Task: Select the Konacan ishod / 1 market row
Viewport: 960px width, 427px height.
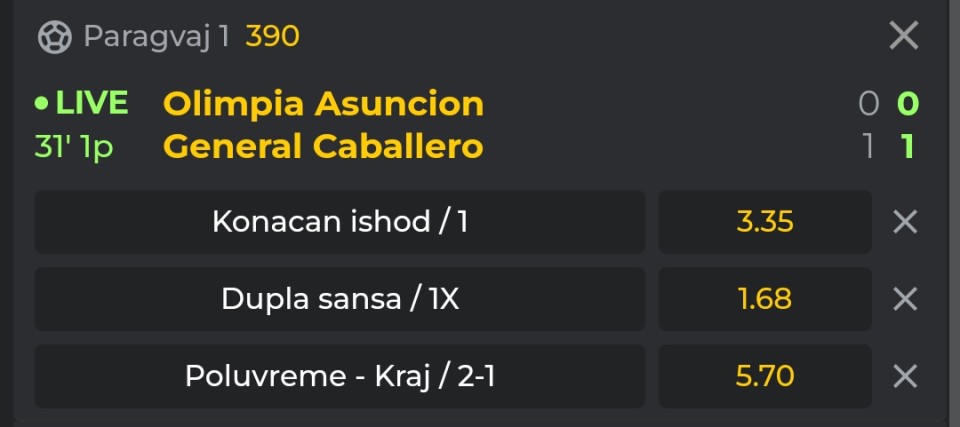Action: tap(340, 222)
